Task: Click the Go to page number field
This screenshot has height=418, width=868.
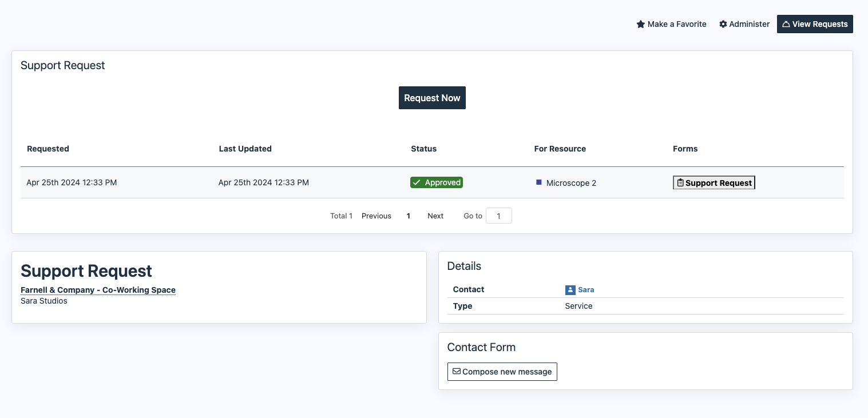Action: 498,216
